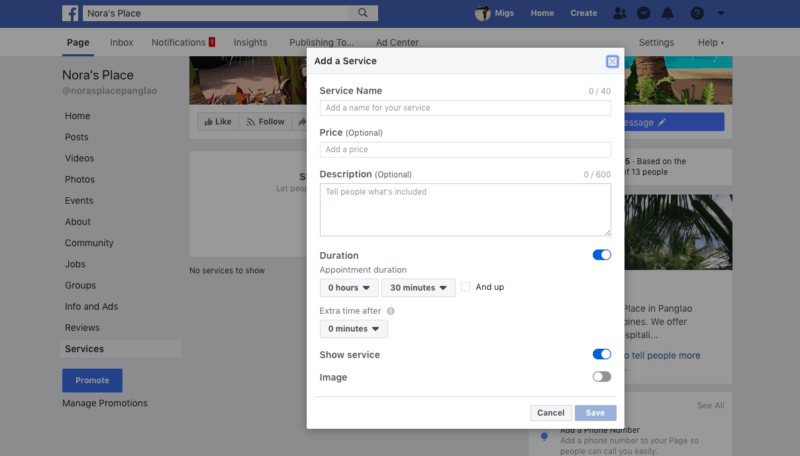800x456 pixels.
Task: Click the Description field resize handle
Action: pyautogui.click(x=607, y=233)
